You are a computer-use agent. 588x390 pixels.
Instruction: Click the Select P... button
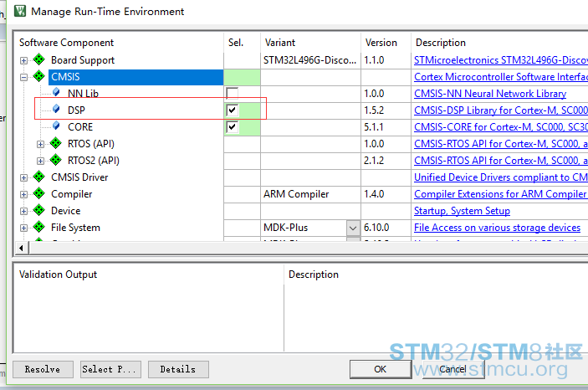click(x=110, y=369)
